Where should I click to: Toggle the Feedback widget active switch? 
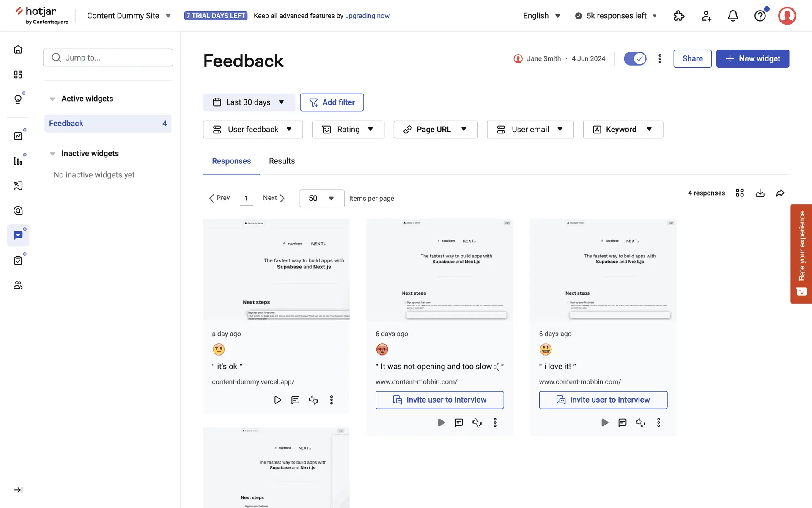(635, 58)
